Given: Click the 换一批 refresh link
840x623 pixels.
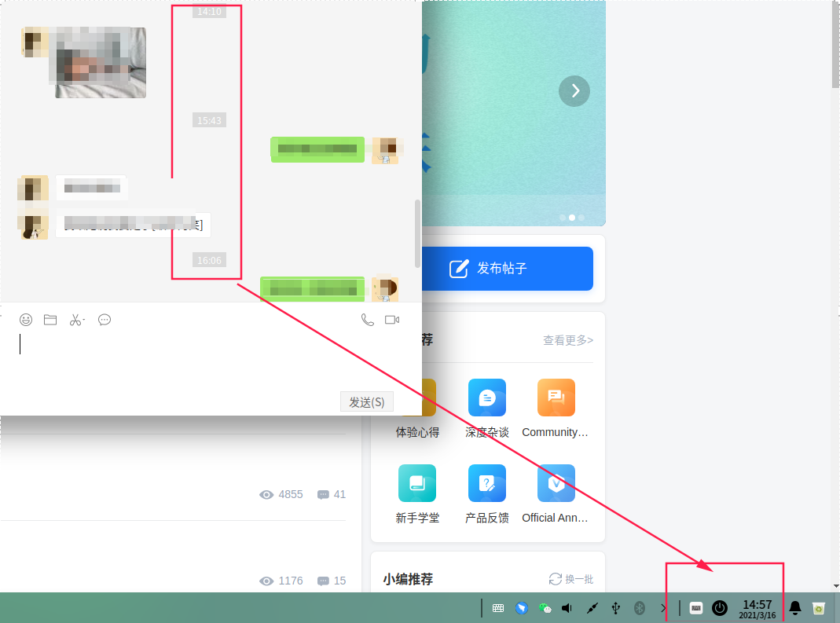Looking at the screenshot, I should [x=571, y=579].
